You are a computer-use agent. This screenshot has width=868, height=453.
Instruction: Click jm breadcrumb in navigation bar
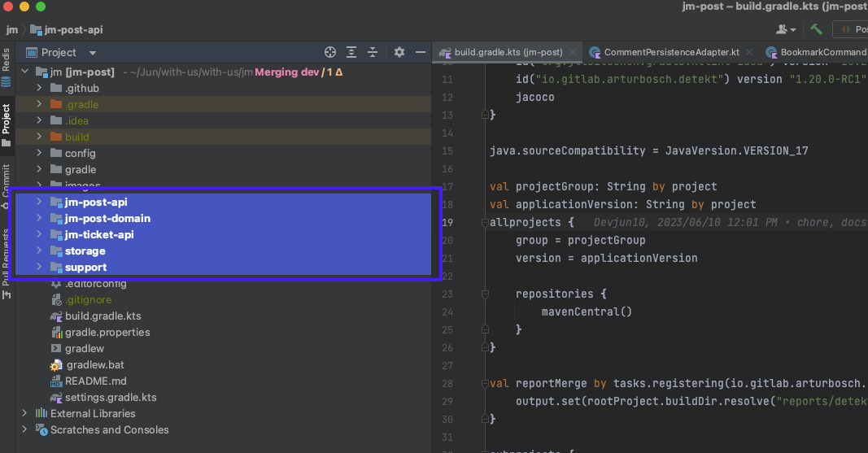12,30
